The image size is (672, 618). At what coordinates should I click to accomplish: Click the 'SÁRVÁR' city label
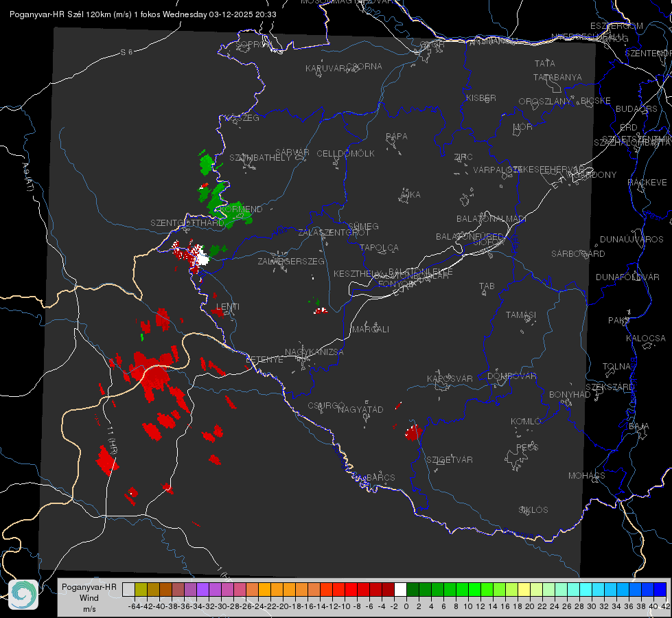[292, 152]
